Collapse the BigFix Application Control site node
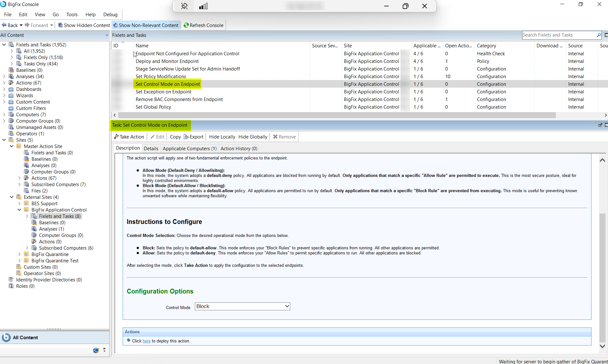 19,210
